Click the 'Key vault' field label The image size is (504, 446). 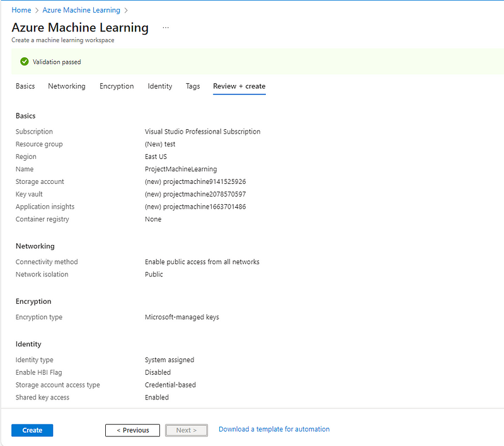click(x=29, y=194)
